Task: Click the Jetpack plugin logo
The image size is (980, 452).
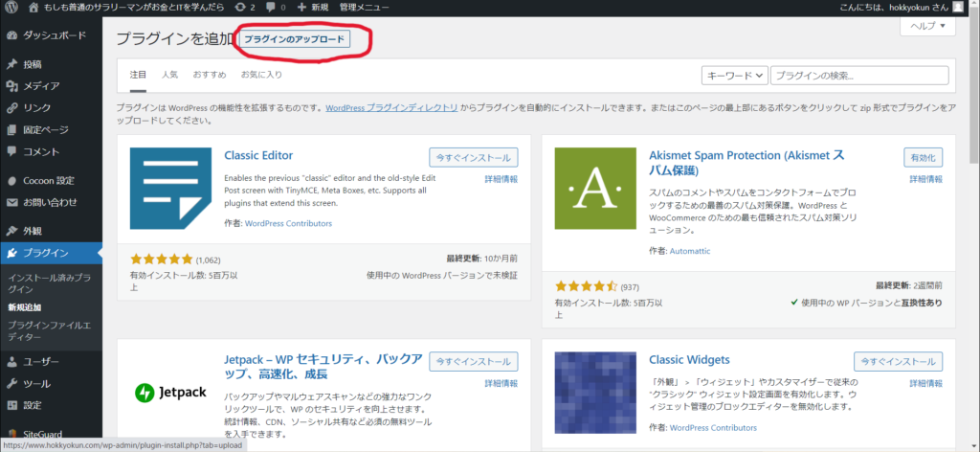Action: (x=170, y=393)
